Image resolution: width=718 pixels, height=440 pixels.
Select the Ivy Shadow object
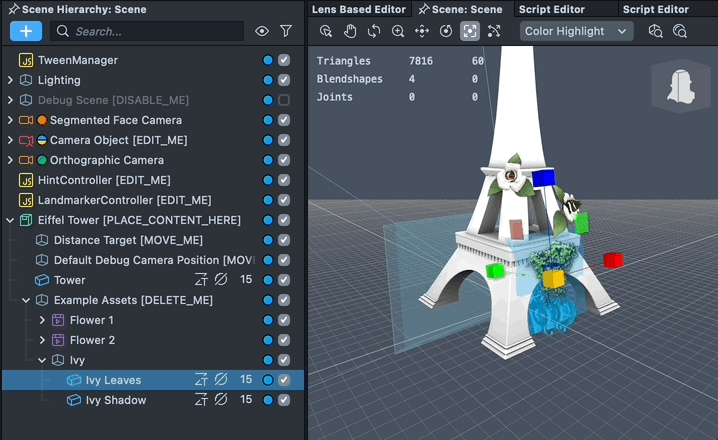(115, 400)
